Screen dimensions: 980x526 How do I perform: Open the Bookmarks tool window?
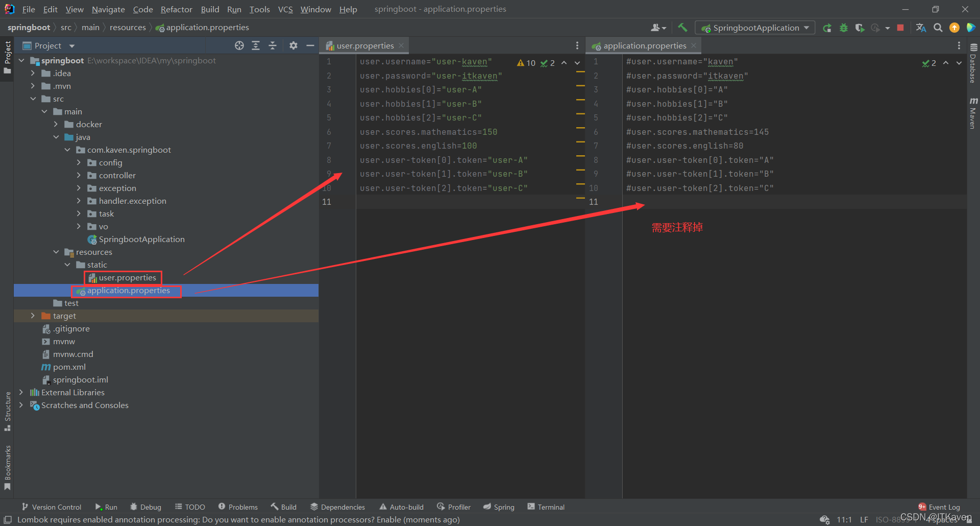point(7,467)
